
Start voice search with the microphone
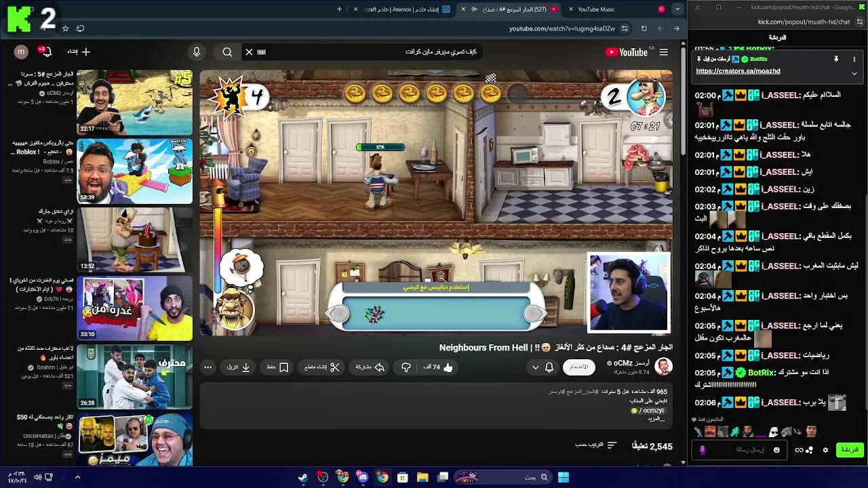click(x=197, y=52)
